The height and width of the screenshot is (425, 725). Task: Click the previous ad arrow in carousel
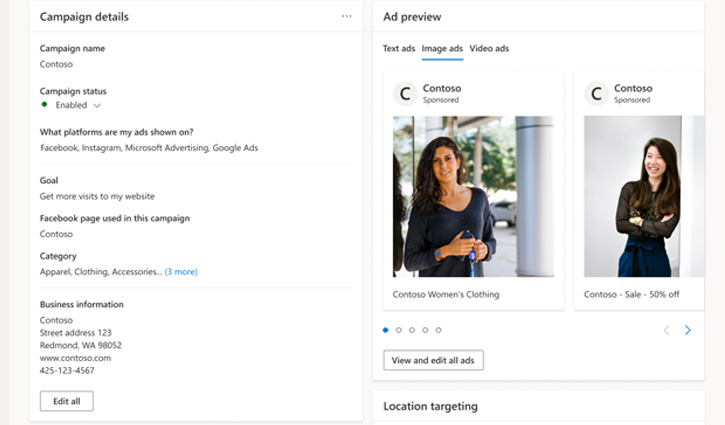click(x=666, y=330)
